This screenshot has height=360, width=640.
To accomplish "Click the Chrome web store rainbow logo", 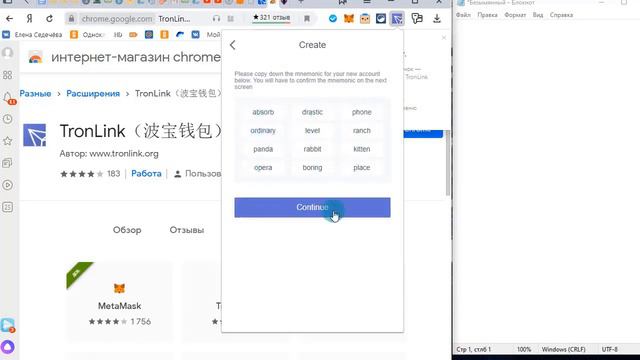I will pyautogui.click(x=36, y=58).
